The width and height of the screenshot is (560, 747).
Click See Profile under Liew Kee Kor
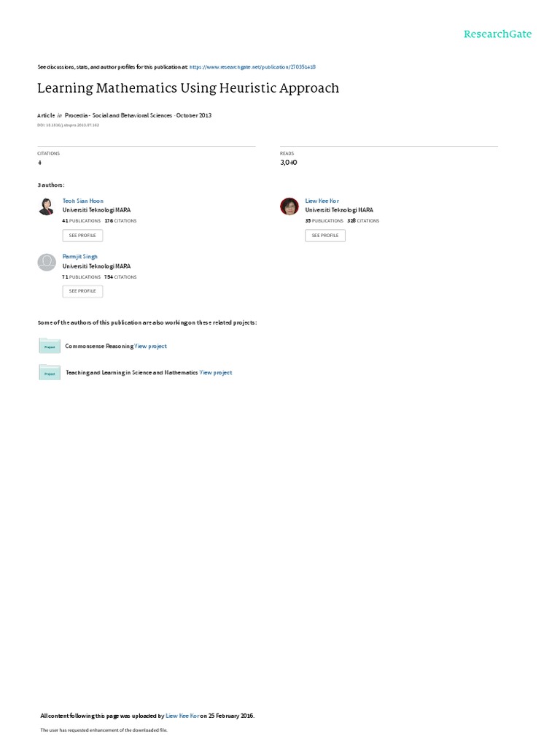coord(325,236)
